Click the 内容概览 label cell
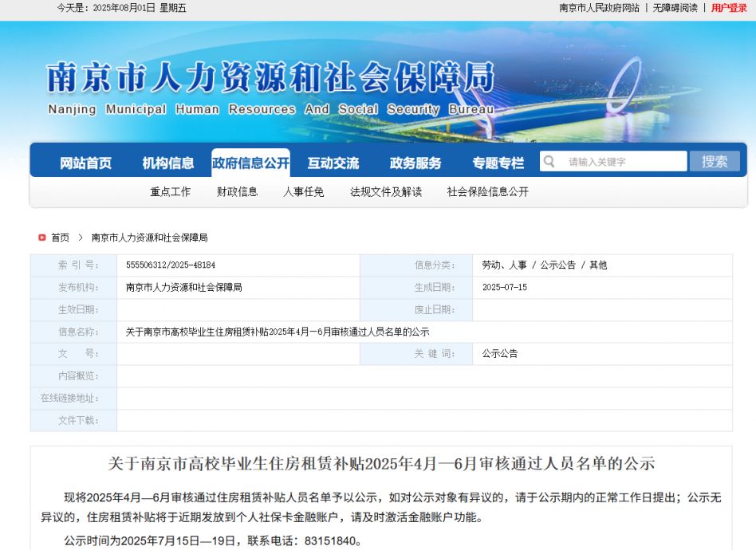Image resolution: width=756 pixels, height=550 pixels. 73,376
